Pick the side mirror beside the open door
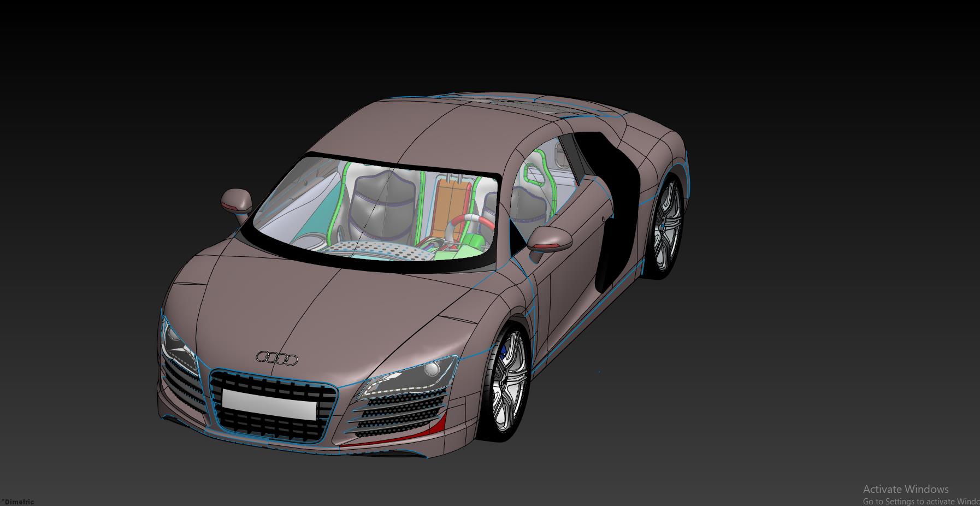Screen dimensions: 980x506 click(549, 239)
